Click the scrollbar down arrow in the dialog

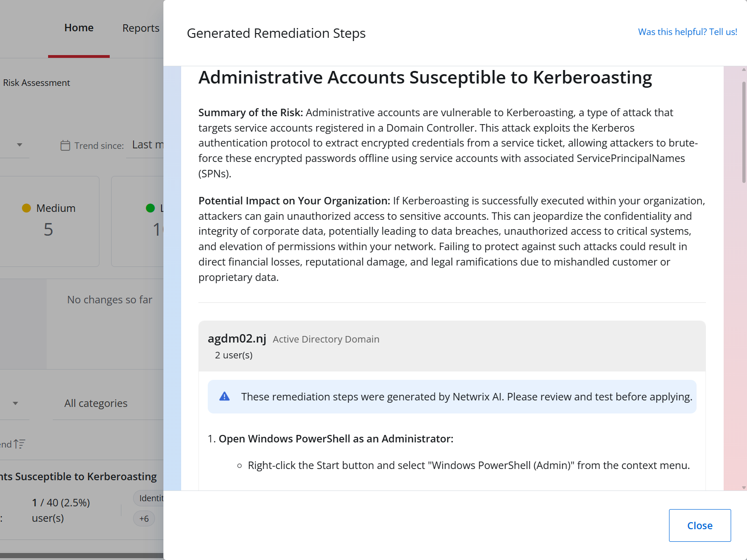pyautogui.click(x=744, y=487)
